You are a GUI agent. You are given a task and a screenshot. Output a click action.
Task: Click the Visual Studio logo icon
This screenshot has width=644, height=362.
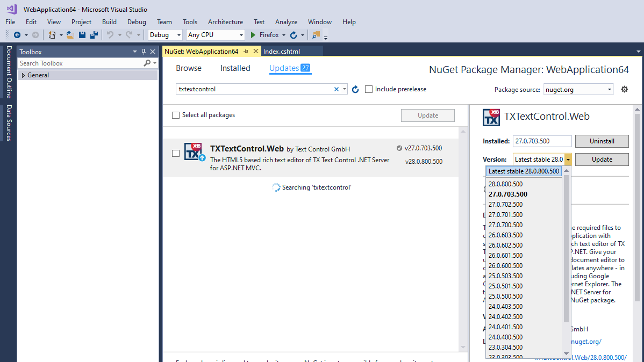[x=12, y=9]
